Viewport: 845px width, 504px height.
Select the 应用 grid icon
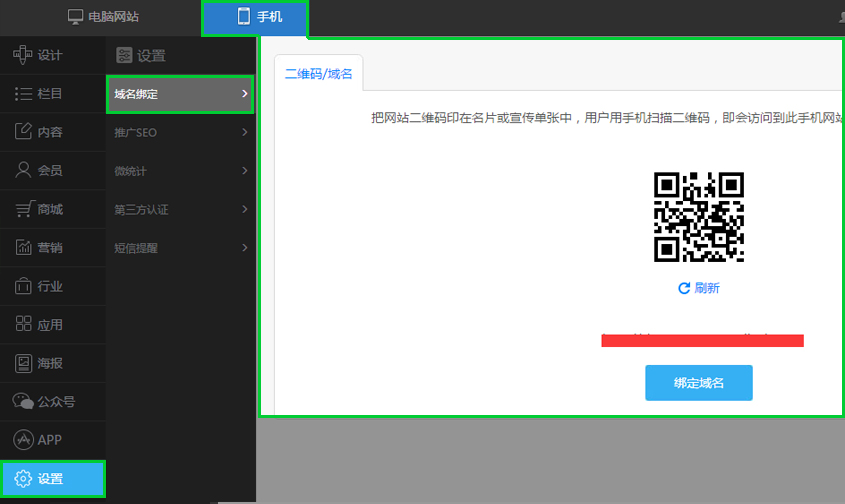[23, 324]
